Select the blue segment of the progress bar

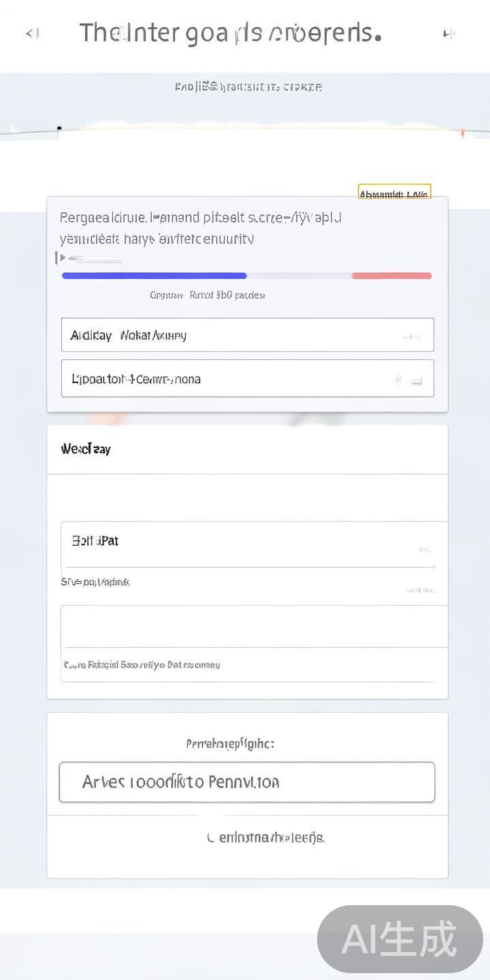pos(154,276)
